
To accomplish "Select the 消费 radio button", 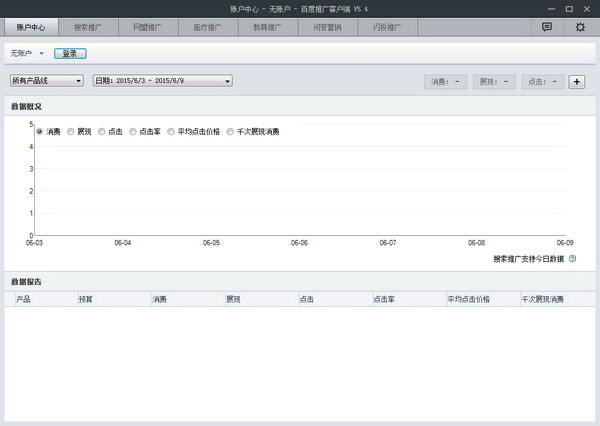I will (x=40, y=131).
